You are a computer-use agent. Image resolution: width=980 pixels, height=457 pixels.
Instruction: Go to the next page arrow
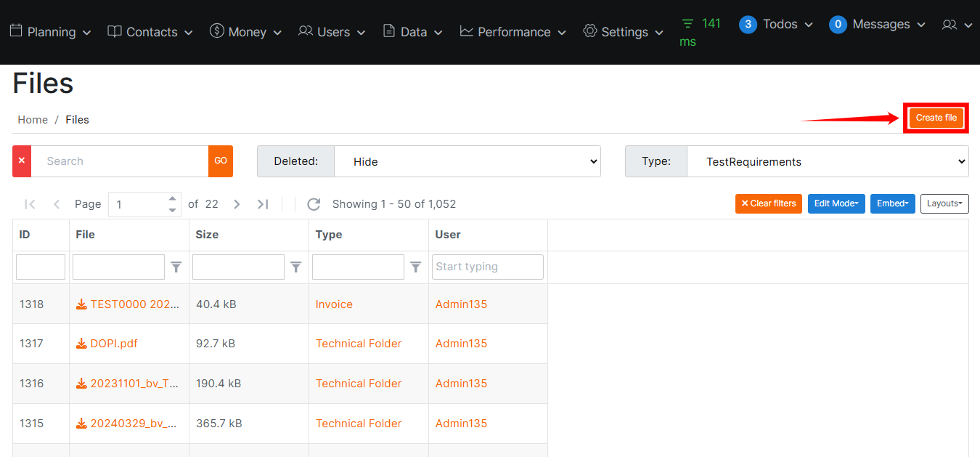(x=237, y=204)
